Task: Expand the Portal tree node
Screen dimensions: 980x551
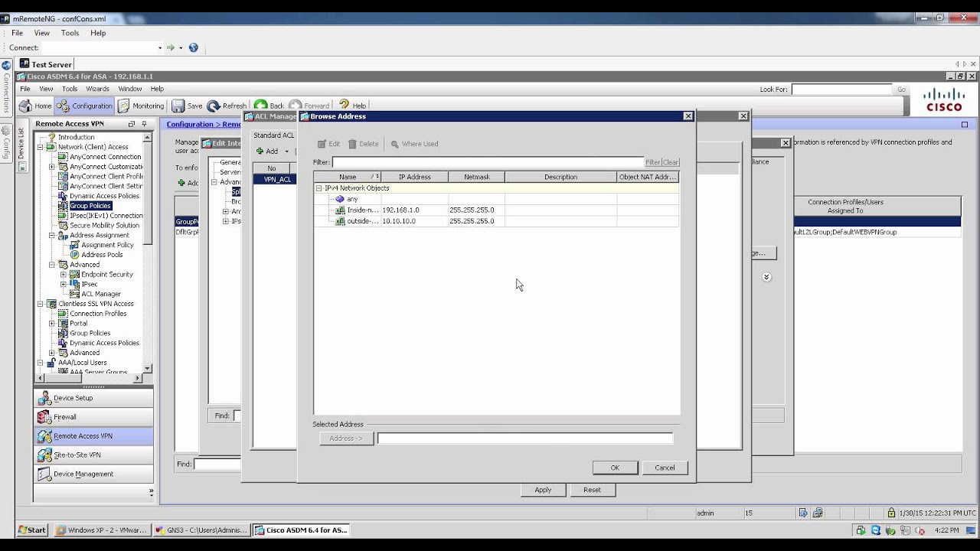Action: (x=52, y=324)
